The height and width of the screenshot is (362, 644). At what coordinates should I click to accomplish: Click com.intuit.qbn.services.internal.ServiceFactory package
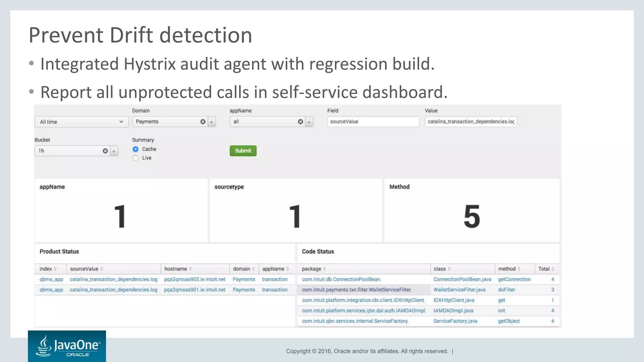pyautogui.click(x=355, y=321)
